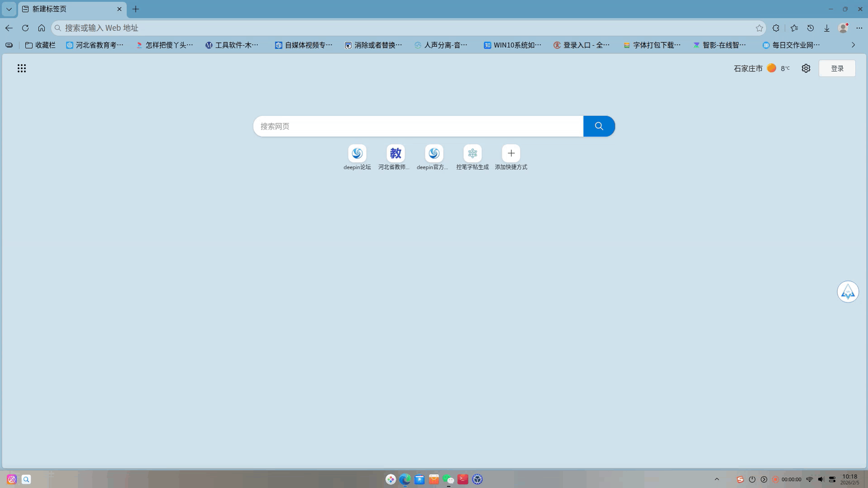The width and height of the screenshot is (868, 488).
Task: Bookmark this page with the star icon
Action: (759, 28)
